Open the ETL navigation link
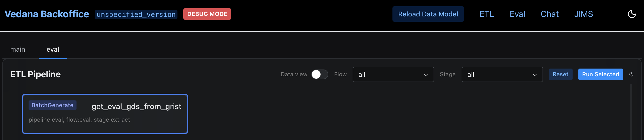The image size is (644, 140). (x=486, y=14)
